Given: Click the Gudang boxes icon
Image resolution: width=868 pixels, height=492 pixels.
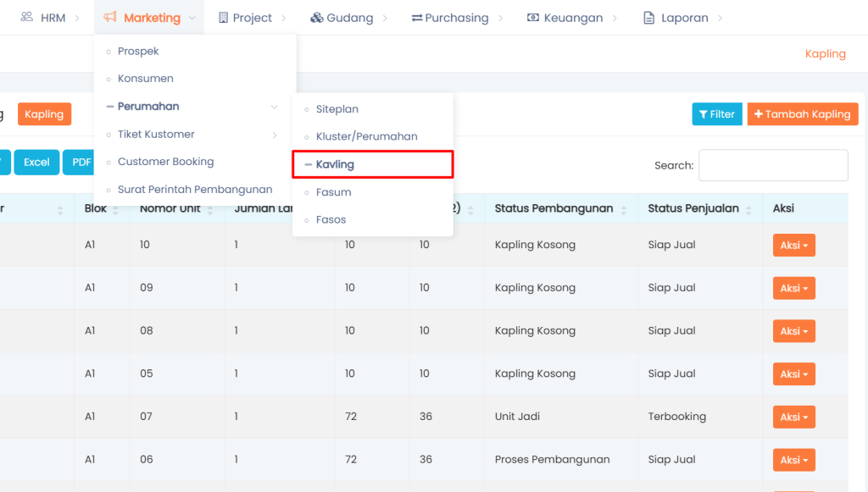Looking at the screenshot, I should pyautogui.click(x=317, y=18).
